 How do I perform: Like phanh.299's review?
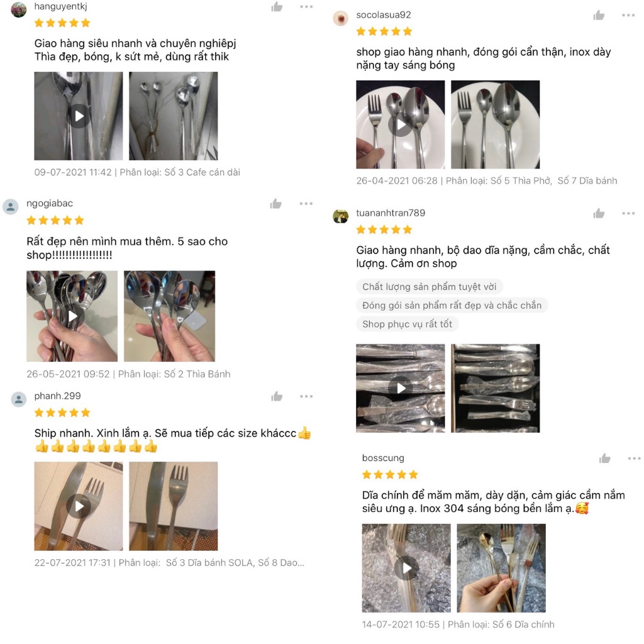click(x=277, y=396)
